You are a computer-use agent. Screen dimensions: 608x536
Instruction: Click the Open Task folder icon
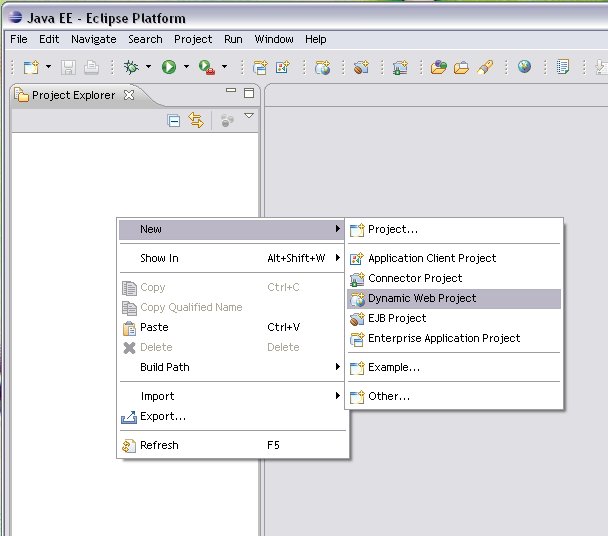click(x=461, y=67)
